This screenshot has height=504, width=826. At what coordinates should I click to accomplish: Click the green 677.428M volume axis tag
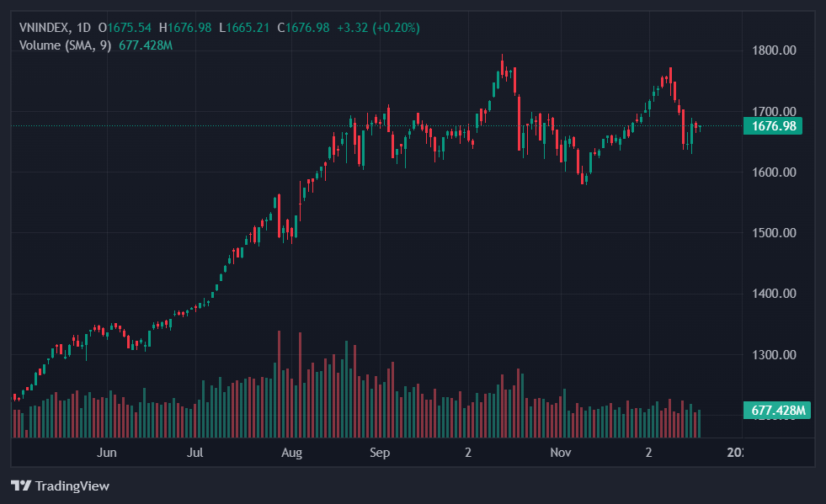pyautogui.click(x=775, y=411)
